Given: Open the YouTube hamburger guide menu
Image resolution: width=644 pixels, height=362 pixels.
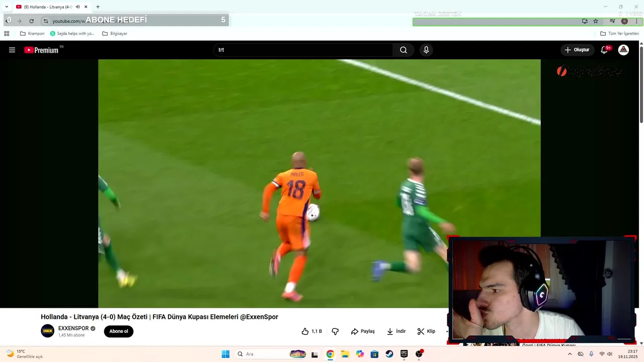Looking at the screenshot, I should tap(12, 50).
